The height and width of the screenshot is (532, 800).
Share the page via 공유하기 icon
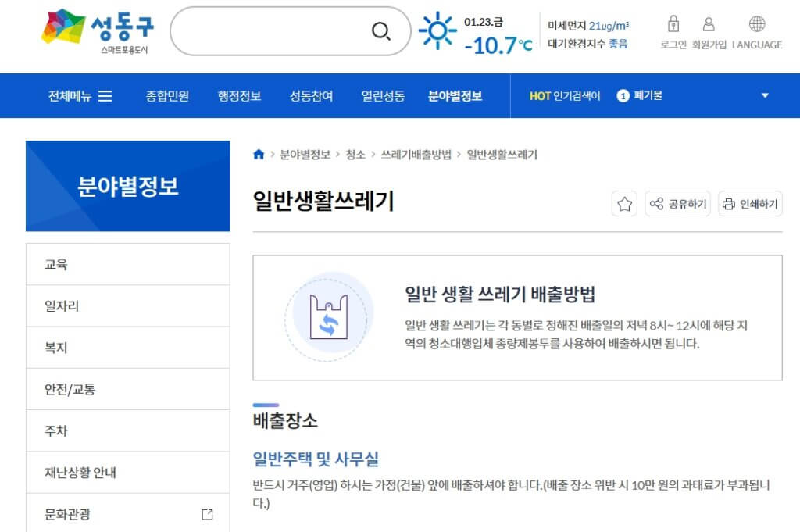677,203
